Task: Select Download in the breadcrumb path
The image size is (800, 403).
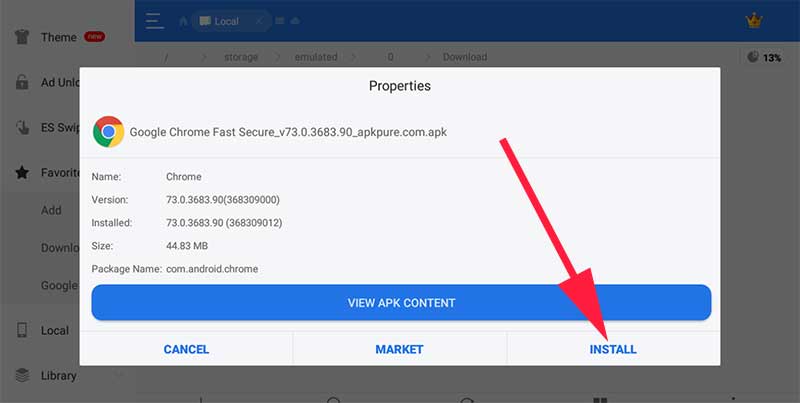Action: pos(465,57)
